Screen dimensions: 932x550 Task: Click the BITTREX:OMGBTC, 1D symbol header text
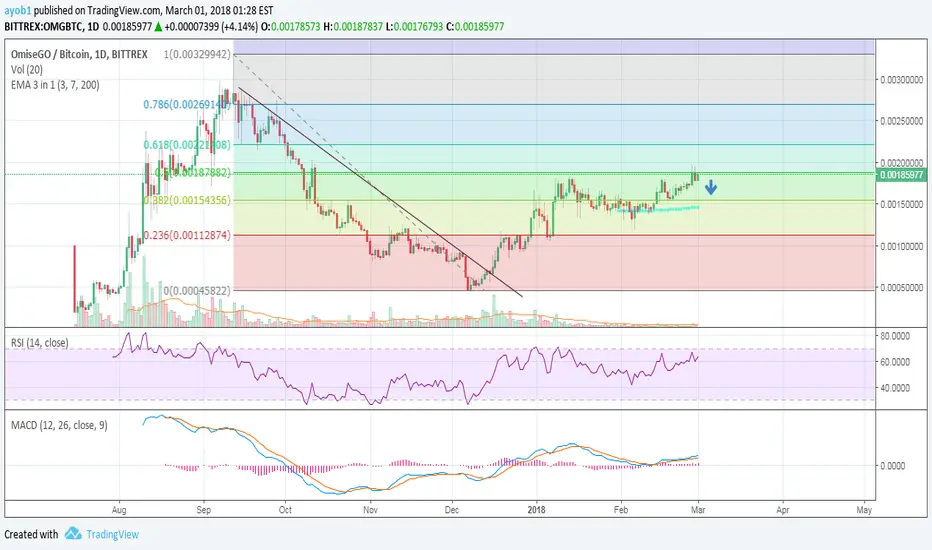coord(52,27)
